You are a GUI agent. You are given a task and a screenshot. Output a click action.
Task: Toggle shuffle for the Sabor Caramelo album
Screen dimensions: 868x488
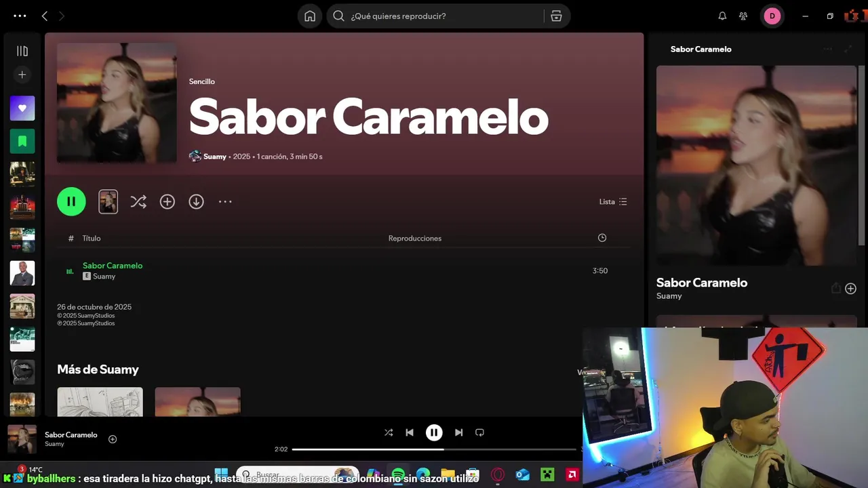pos(138,201)
